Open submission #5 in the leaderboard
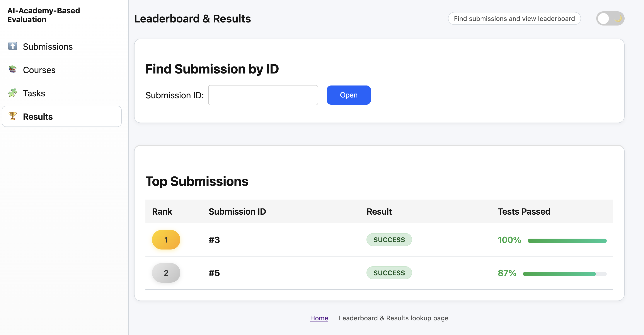Viewport: 644px width, 335px height. pos(214,273)
